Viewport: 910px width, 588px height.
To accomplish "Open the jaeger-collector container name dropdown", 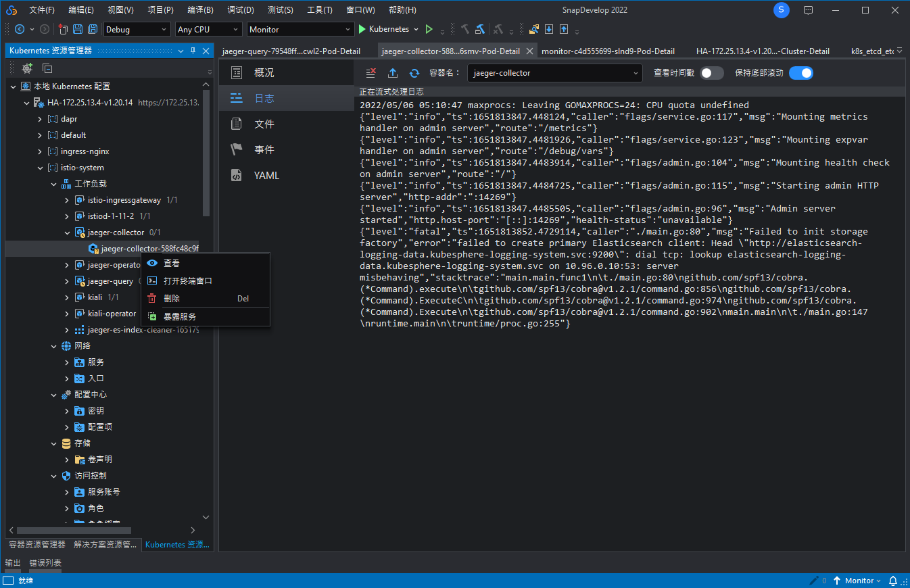I will 554,73.
